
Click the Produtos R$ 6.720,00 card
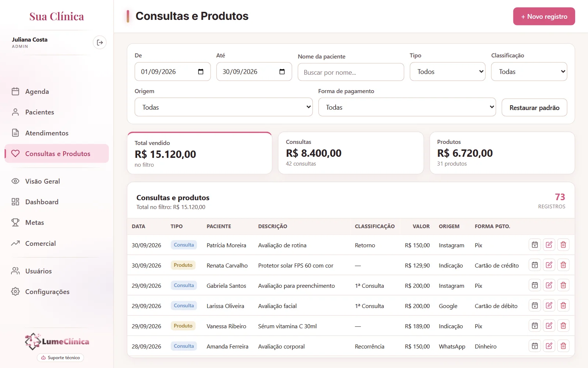coord(502,153)
